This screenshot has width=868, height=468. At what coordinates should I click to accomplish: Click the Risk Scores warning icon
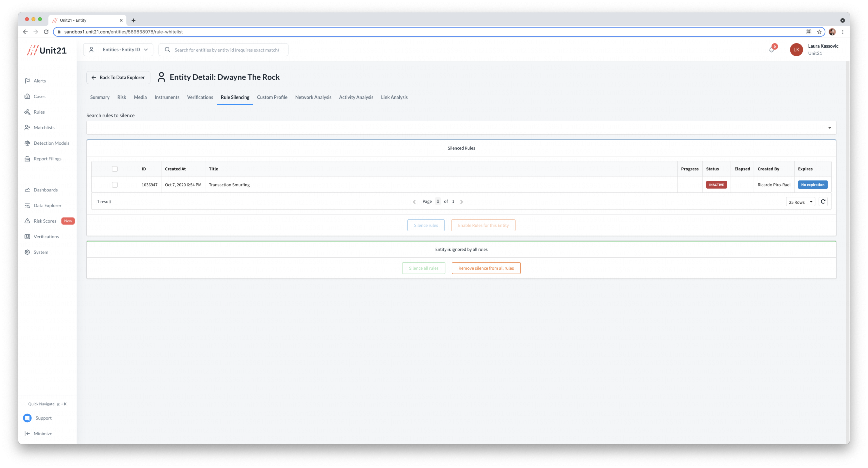[27, 221]
